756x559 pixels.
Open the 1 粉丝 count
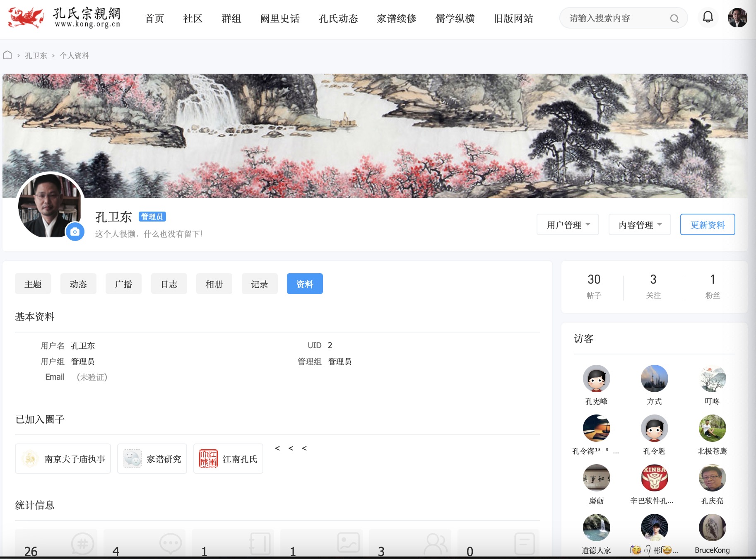[713, 286]
